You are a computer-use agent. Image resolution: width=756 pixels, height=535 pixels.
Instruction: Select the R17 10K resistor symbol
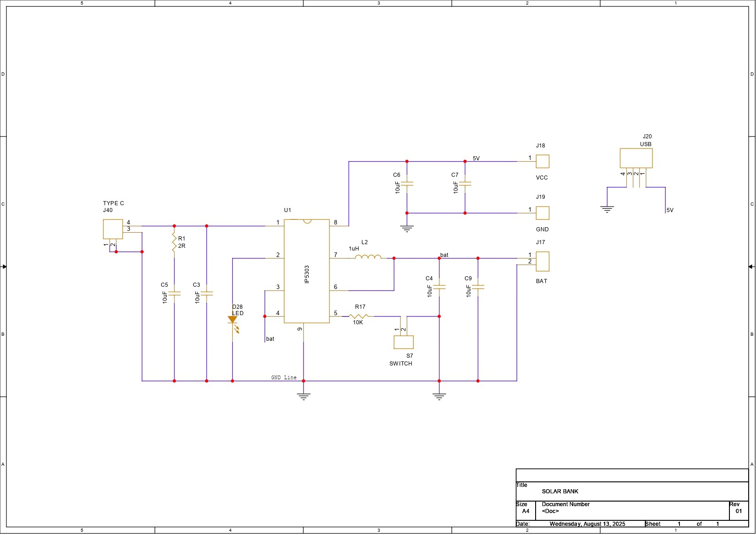point(358,316)
